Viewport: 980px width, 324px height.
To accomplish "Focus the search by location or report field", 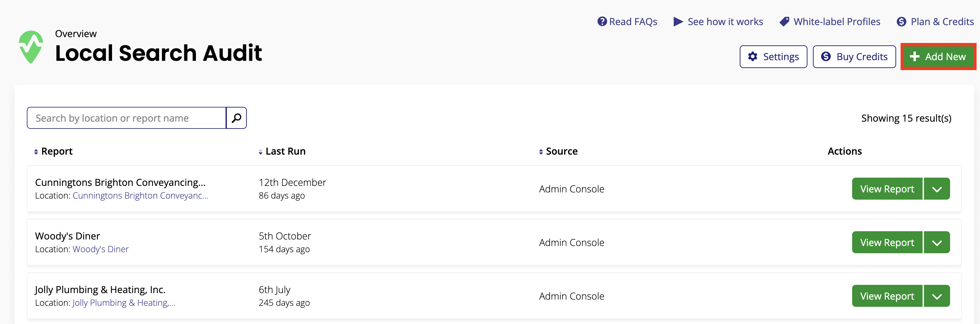I will click(x=127, y=118).
